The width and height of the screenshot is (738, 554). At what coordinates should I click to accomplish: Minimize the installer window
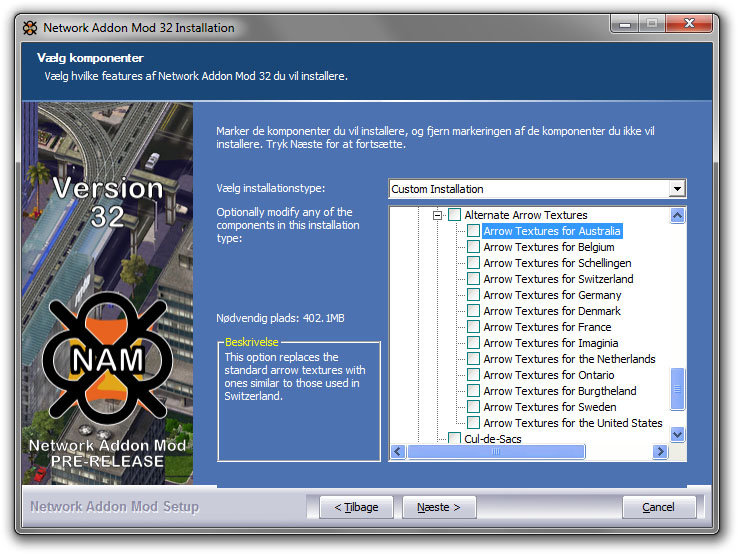[625, 23]
